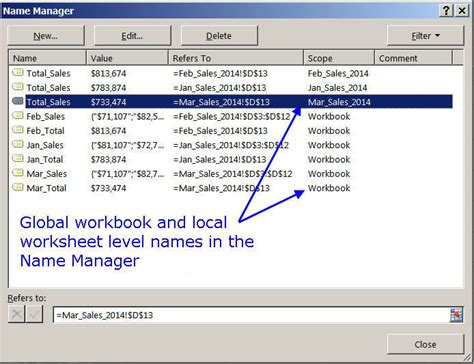The width and height of the screenshot is (474, 364).
Task: Select Total_Sales row scoped to Jan_Sales_2014
Action: pyautogui.click(x=231, y=88)
